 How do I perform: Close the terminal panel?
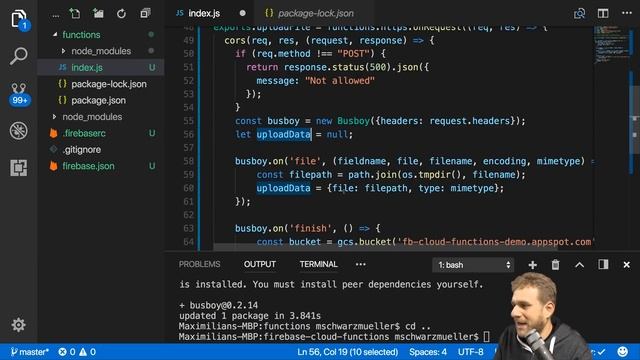coord(627,265)
